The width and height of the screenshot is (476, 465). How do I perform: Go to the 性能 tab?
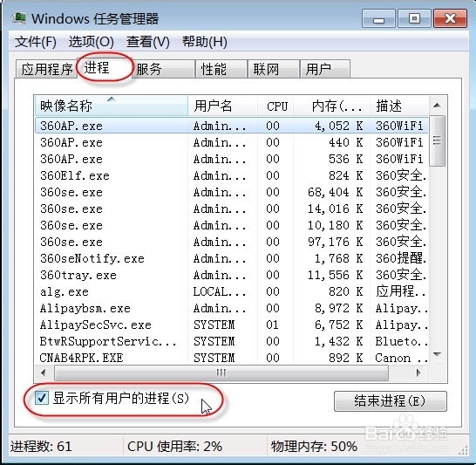click(221, 69)
